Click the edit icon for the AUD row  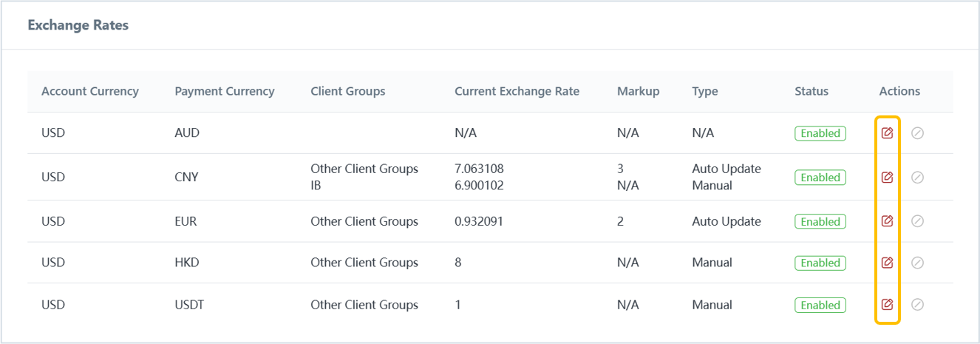pos(888,133)
